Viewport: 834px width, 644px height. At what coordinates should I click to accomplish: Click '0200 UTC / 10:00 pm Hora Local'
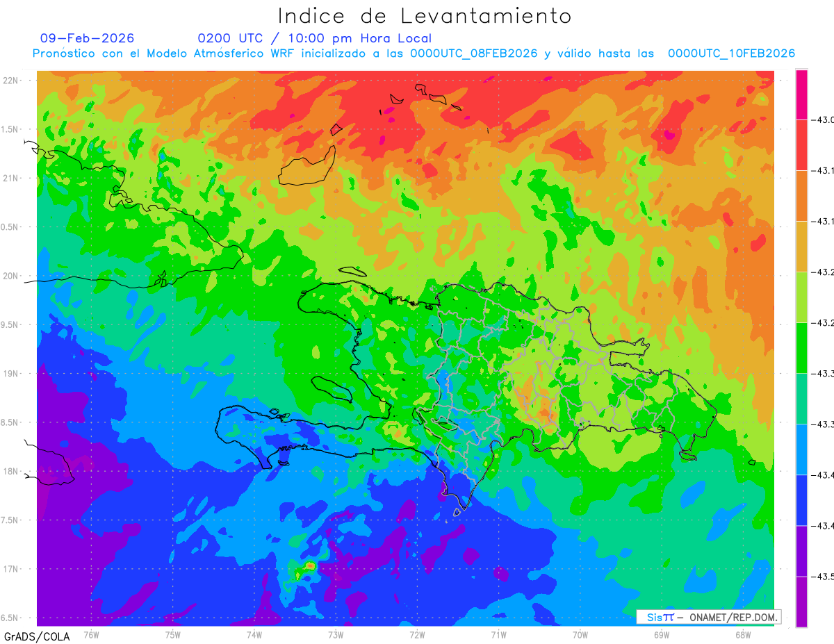click(315, 38)
